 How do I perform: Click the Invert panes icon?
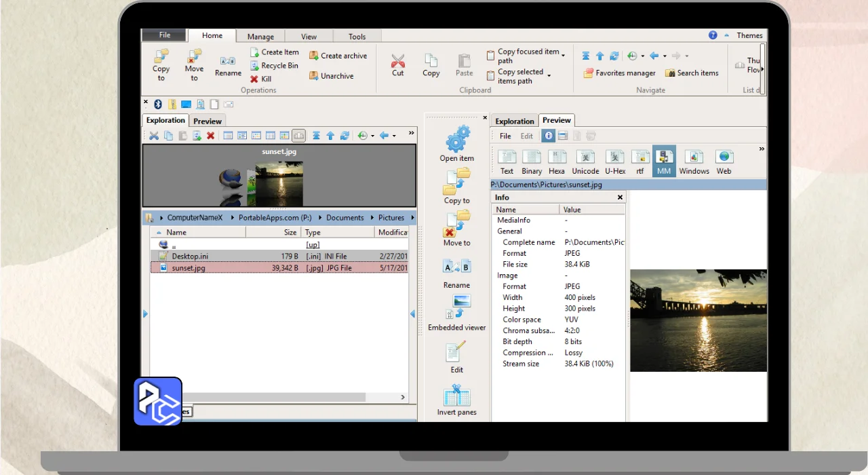pyautogui.click(x=456, y=396)
